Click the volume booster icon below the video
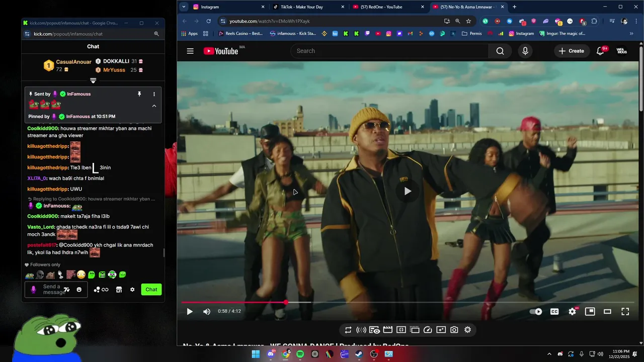This screenshot has height=362, width=644. pyautogui.click(x=361, y=330)
